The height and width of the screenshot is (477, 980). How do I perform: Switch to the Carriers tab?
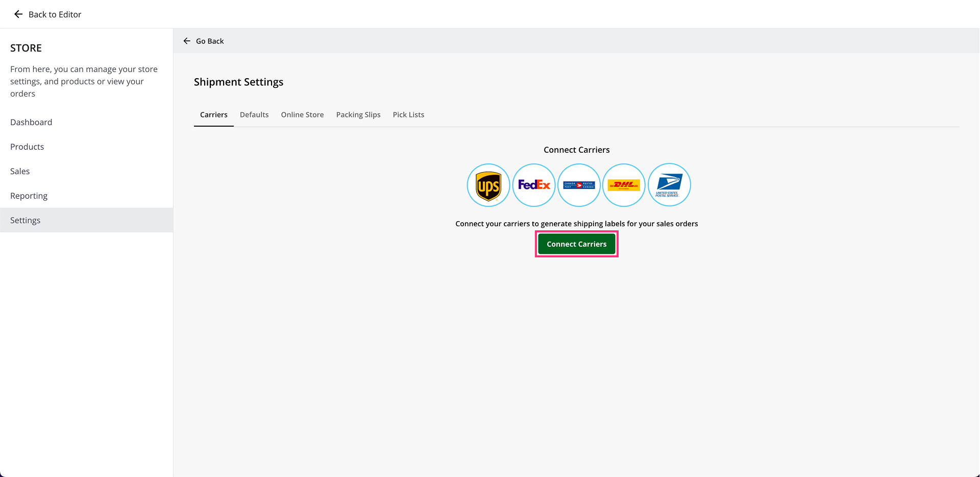click(x=214, y=115)
